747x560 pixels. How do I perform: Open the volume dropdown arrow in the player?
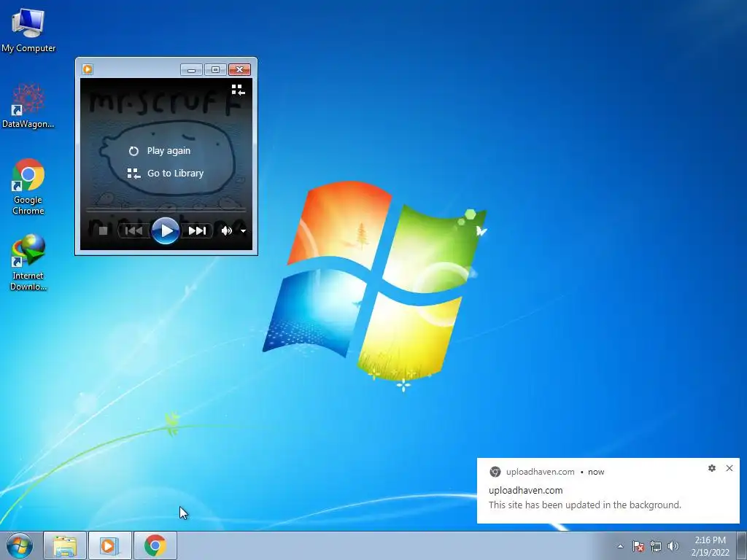(243, 231)
